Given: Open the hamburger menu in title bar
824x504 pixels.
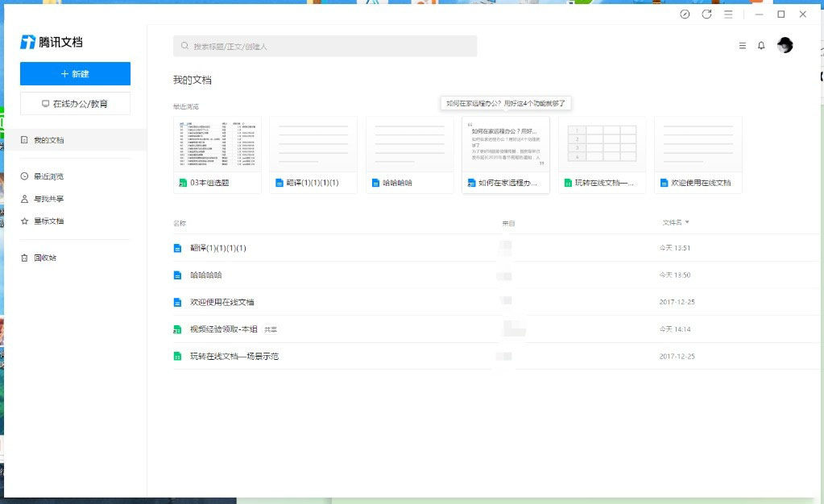Looking at the screenshot, I should (x=728, y=14).
